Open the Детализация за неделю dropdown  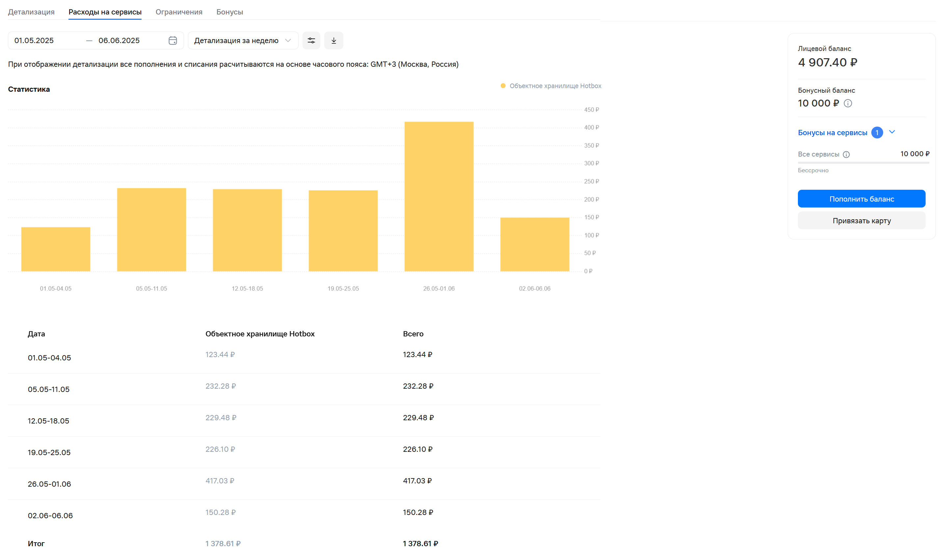click(243, 40)
